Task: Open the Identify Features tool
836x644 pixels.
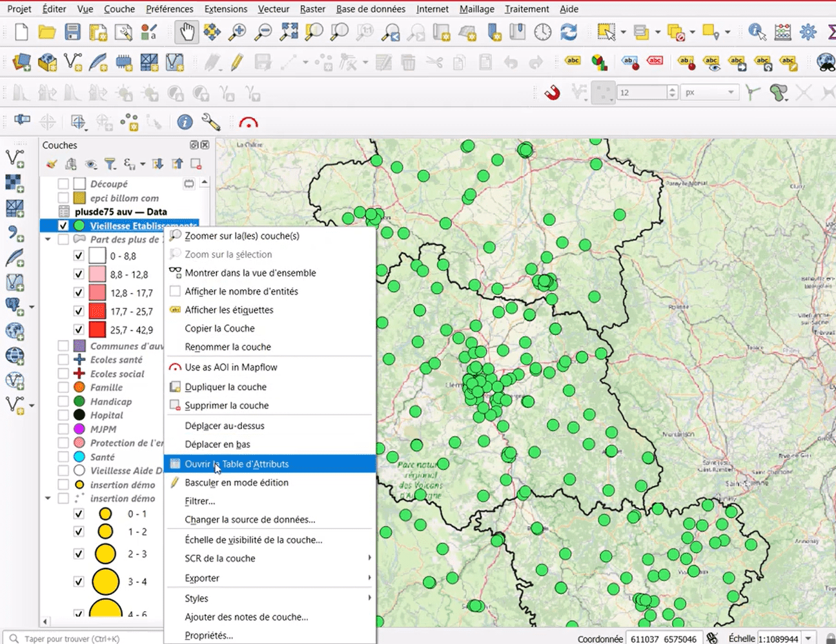Action: tap(757, 32)
